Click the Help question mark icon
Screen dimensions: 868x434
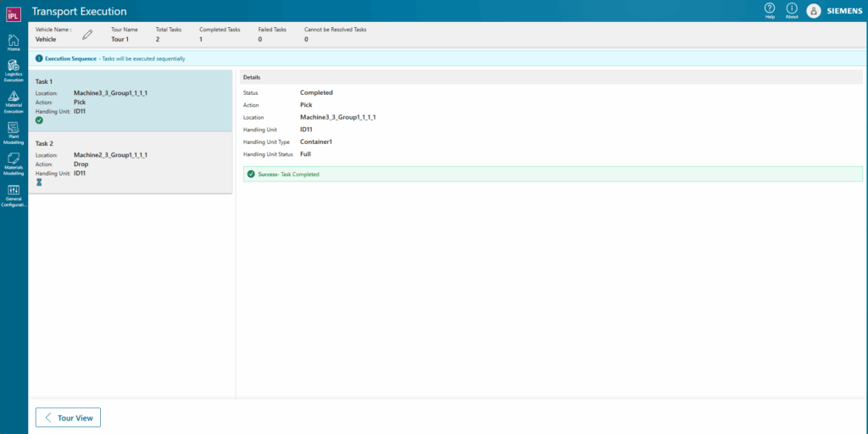770,8
